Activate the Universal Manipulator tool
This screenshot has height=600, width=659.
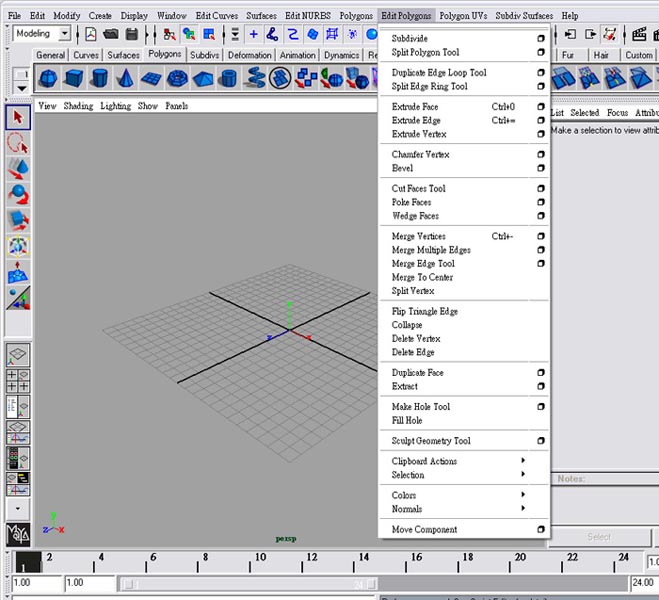[x=18, y=246]
